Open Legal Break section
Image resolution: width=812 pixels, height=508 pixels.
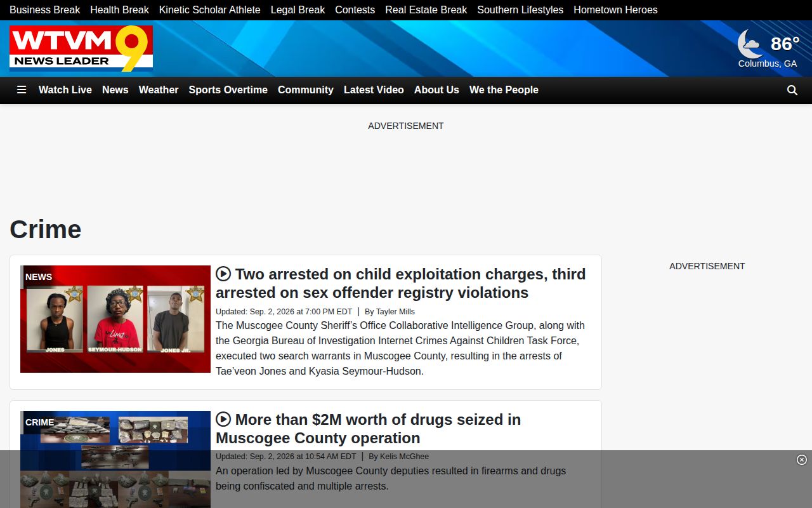pos(298,10)
